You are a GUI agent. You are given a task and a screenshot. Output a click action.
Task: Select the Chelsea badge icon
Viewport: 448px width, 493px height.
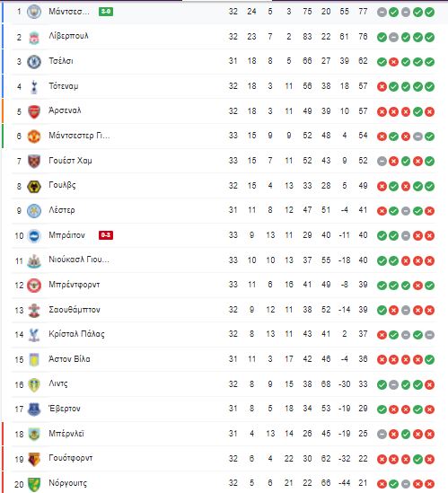(x=33, y=62)
